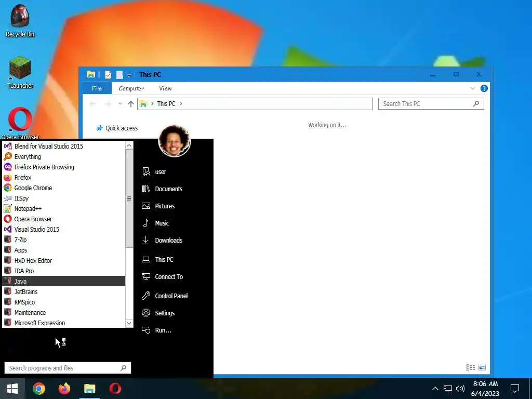Select Connect To in start menu
The width and height of the screenshot is (532, 399).
[175, 277]
